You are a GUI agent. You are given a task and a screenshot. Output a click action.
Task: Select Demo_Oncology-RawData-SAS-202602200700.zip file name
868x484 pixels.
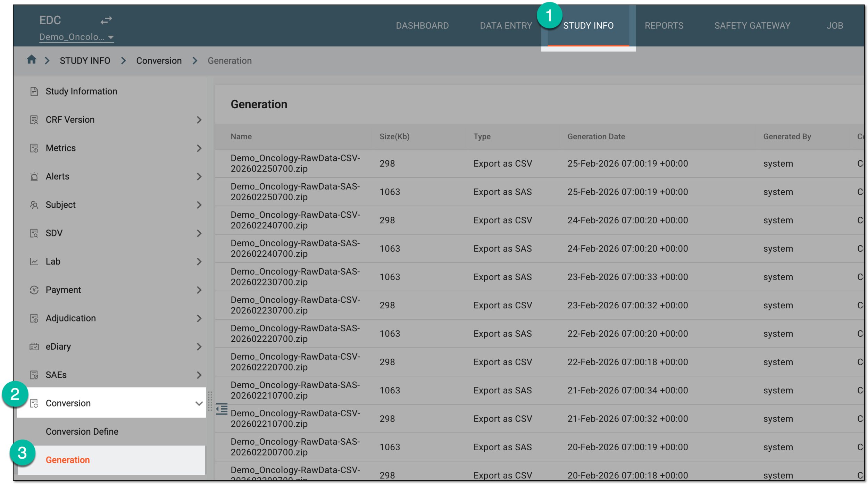coord(295,447)
